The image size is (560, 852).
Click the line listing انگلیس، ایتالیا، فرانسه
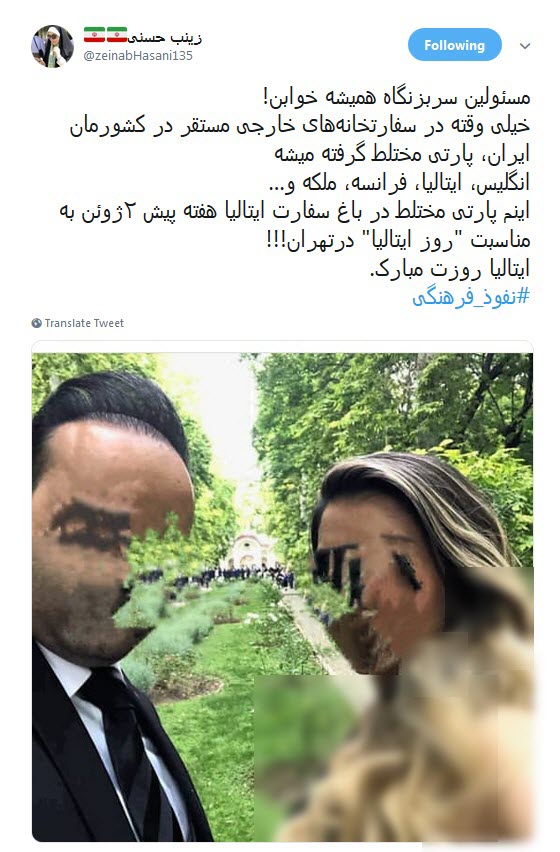click(399, 183)
